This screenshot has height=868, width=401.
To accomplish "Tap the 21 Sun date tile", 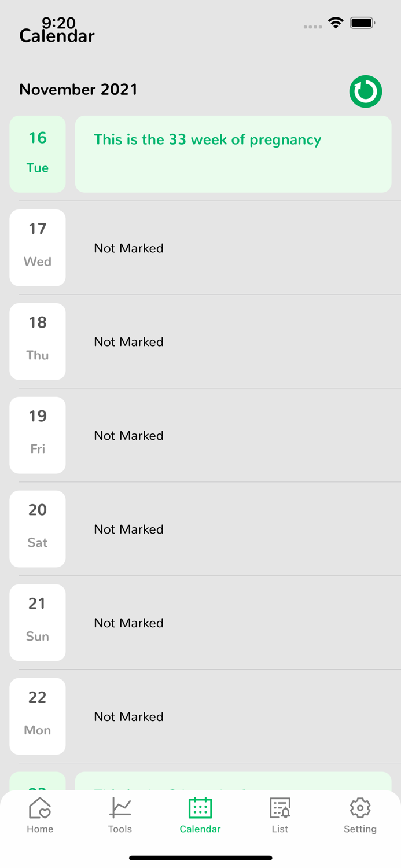I will (x=38, y=623).
